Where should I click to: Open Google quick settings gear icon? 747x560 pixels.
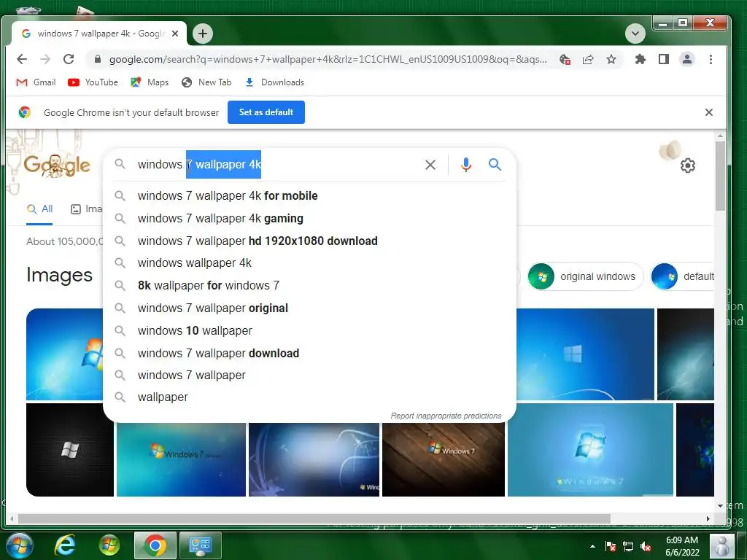(x=687, y=166)
